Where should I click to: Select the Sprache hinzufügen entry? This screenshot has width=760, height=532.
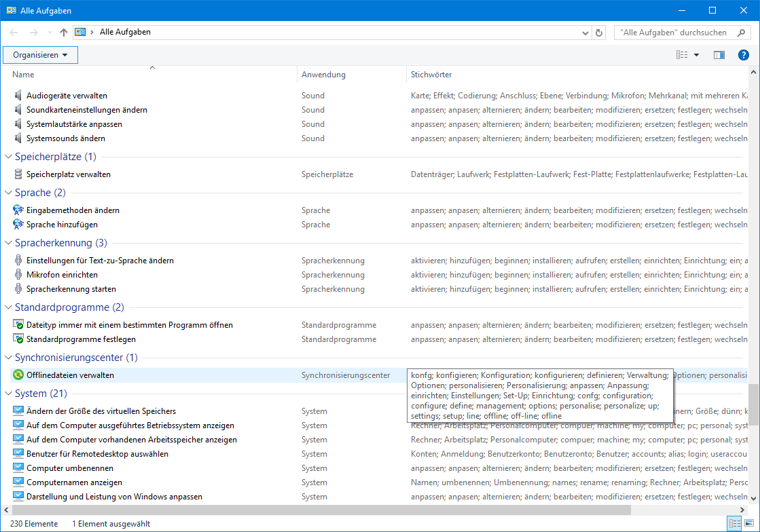coord(62,224)
